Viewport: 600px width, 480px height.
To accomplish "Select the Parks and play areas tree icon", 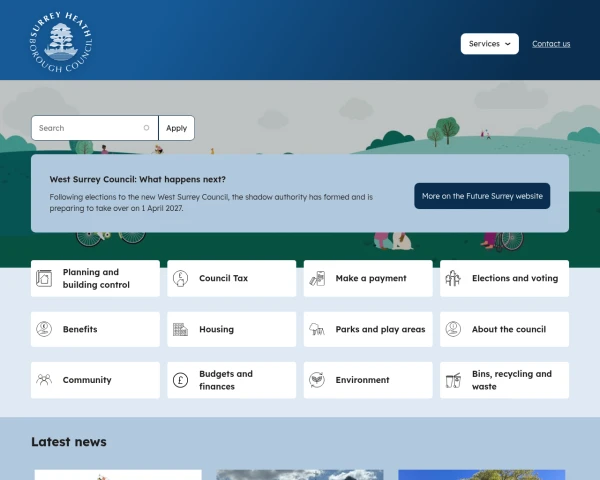I will point(317,329).
